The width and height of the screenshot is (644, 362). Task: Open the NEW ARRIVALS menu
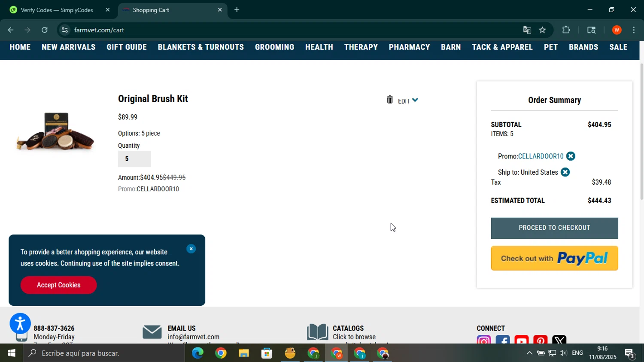pyautogui.click(x=69, y=47)
